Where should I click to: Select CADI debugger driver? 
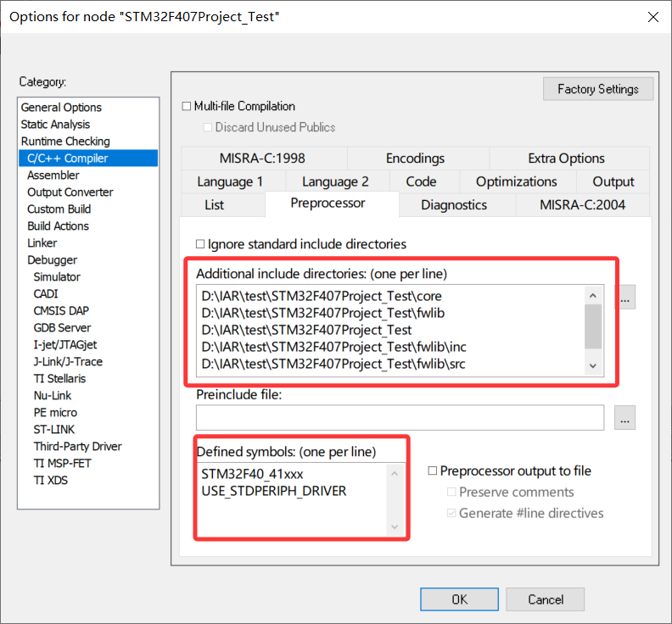coord(46,294)
